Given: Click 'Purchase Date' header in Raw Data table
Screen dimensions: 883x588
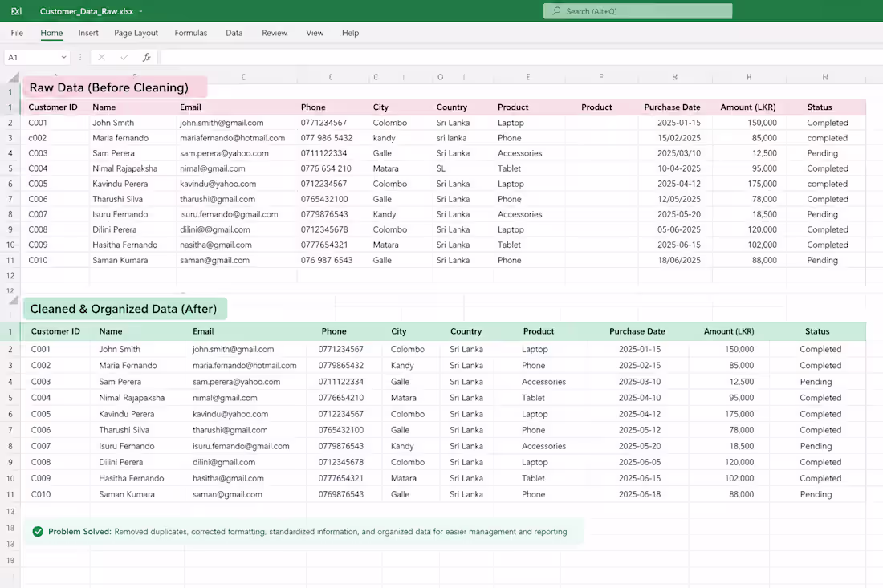Looking at the screenshot, I should click(x=673, y=107).
